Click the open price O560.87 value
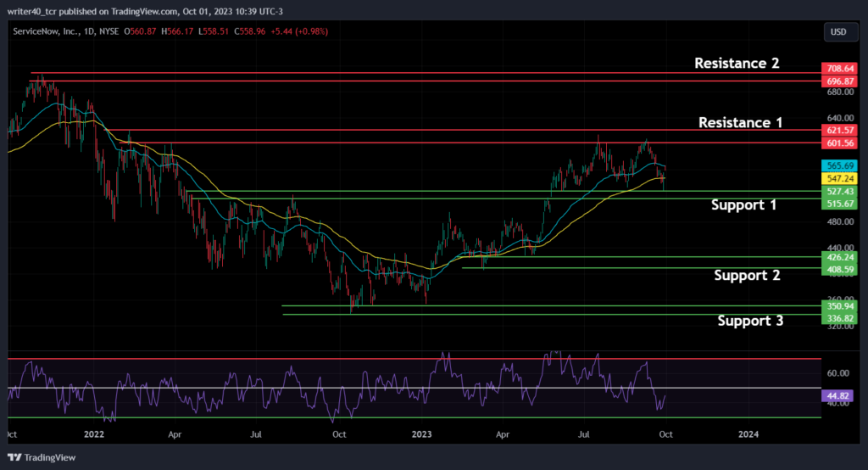 140,31
